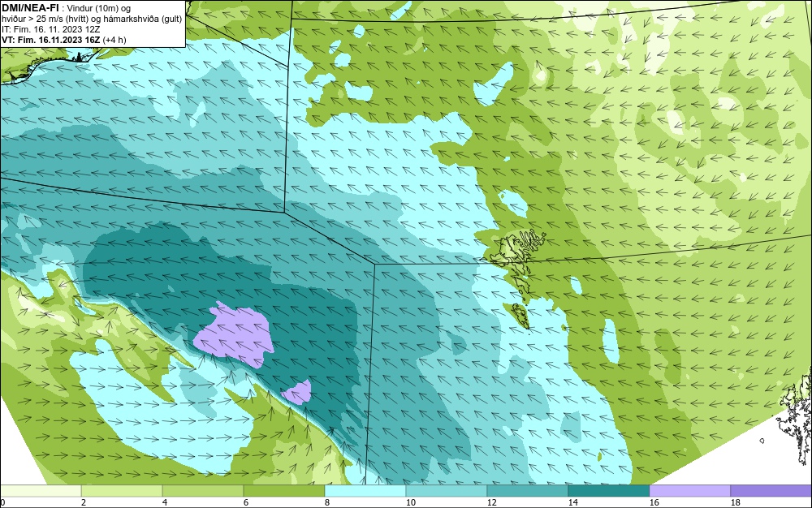Click the '2' tick label on the scale
The image size is (812, 508).
[x=84, y=502]
